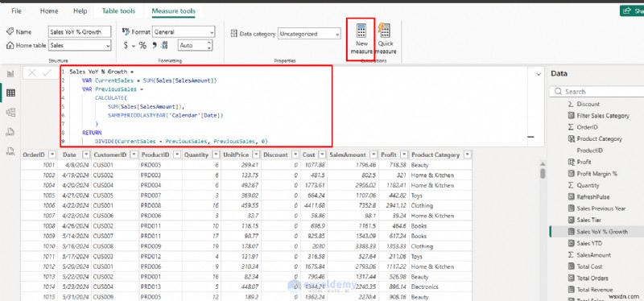The width and height of the screenshot is (644, 301).
Task: Click search magnifier icon in Data pane
Action: click(x=558, y=92)
